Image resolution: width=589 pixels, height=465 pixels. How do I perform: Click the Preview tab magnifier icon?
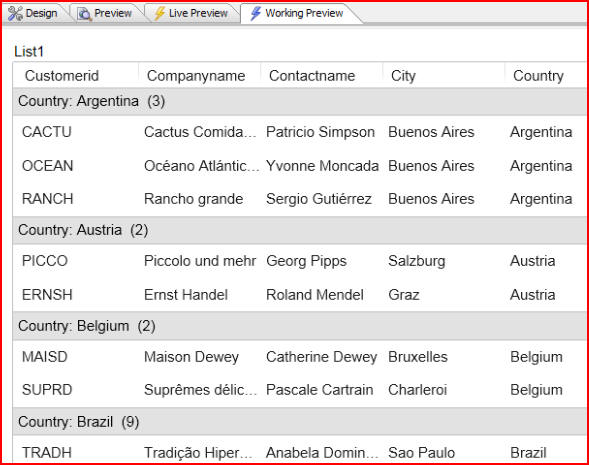84,14
